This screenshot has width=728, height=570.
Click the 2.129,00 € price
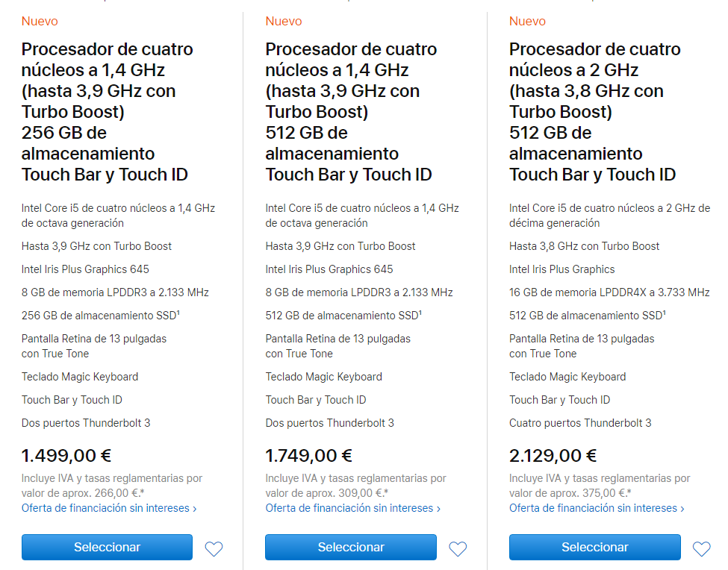click(553, 456)
